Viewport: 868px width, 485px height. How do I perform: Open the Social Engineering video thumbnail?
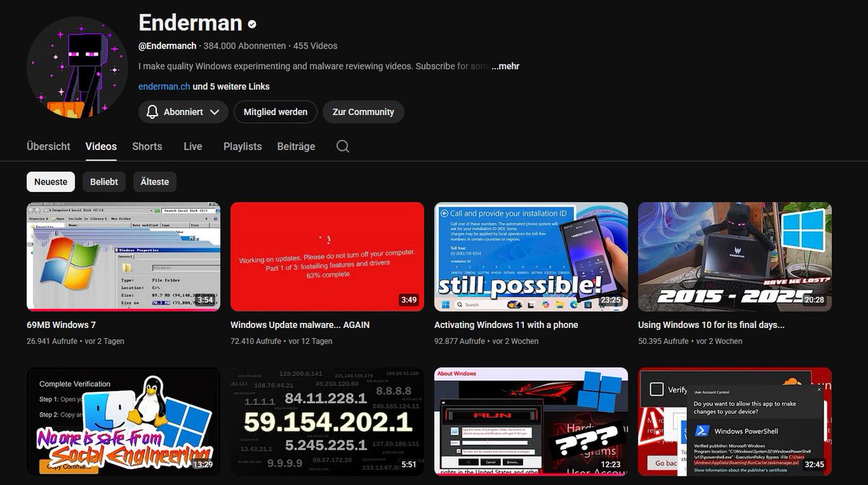pyautogui.click(x=124, y=421)
